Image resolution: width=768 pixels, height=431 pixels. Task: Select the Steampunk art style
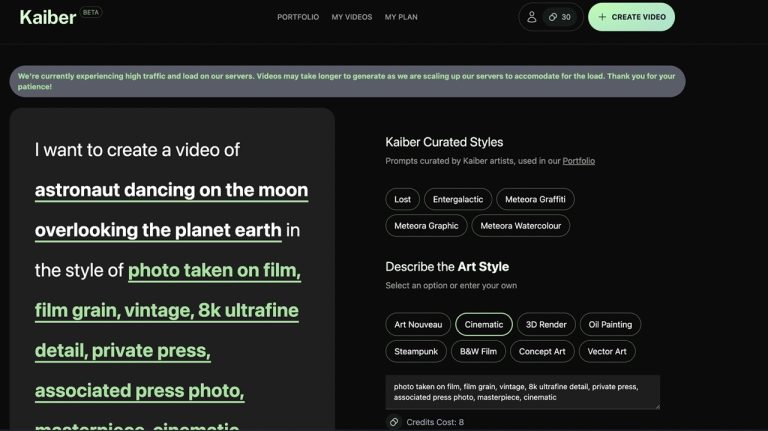coord(416,351)
